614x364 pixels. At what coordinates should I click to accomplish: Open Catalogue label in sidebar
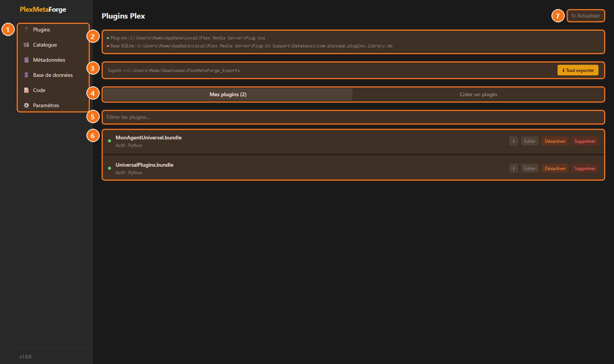click(45, 45)
